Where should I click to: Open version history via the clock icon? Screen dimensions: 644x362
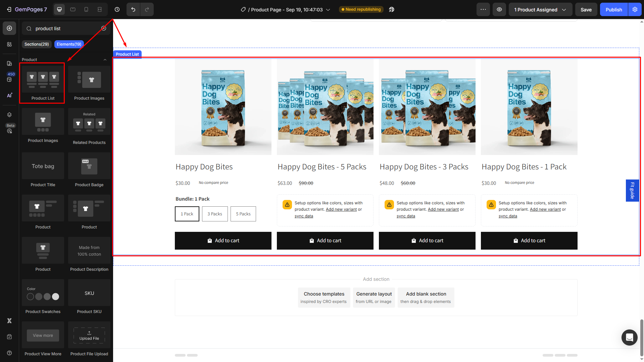pyautogui.click(x=117, y=9)
